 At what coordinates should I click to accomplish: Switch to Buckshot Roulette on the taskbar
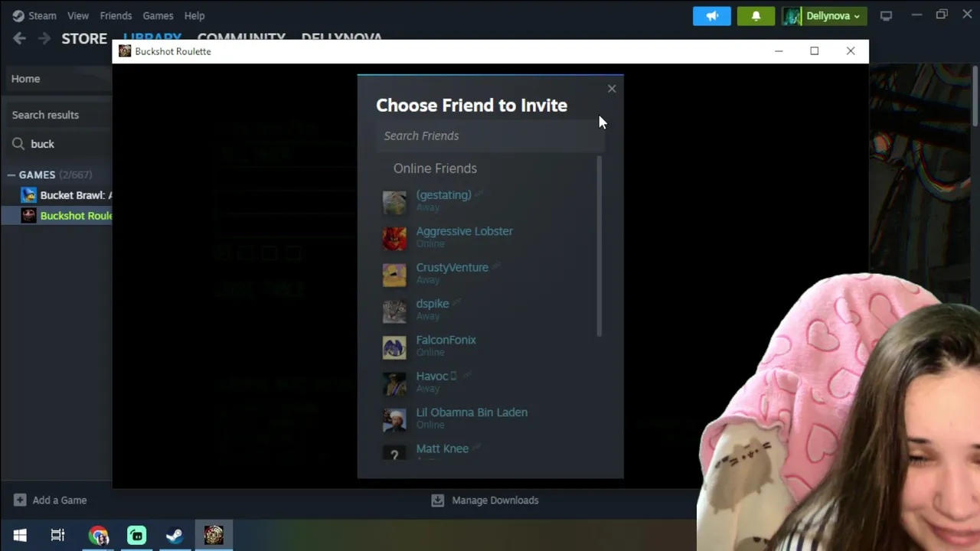point(214,536)
